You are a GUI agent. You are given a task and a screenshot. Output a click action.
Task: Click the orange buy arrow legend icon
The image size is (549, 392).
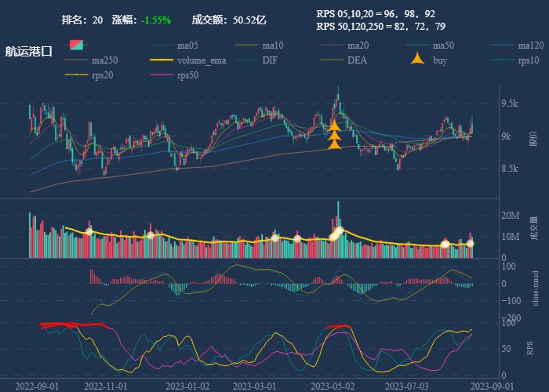point(419,60)
